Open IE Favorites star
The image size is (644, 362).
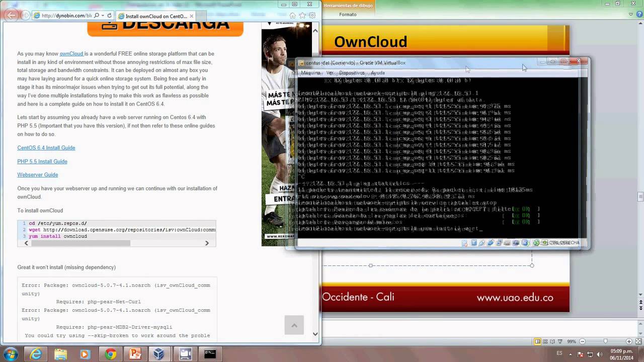click(303, 16)
